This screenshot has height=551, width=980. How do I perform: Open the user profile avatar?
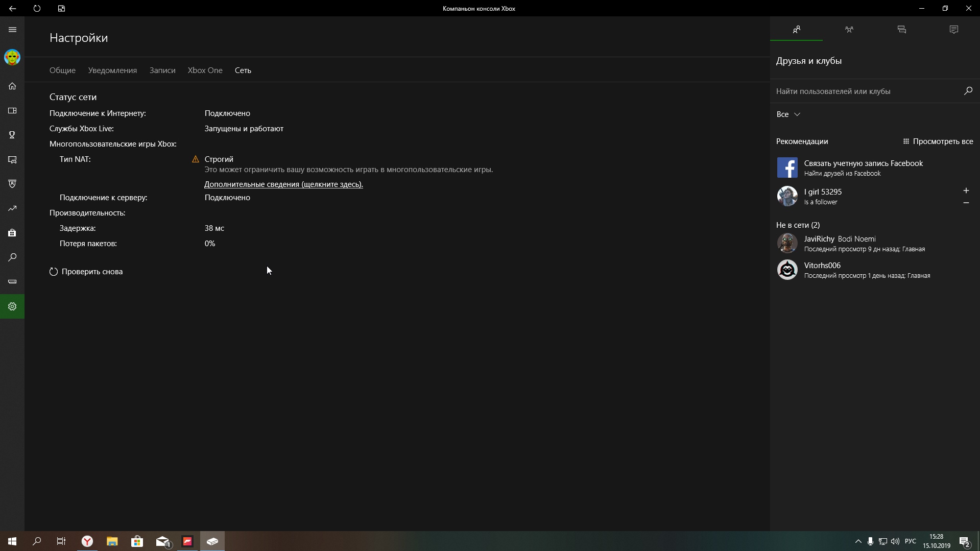tap(12, 57)
